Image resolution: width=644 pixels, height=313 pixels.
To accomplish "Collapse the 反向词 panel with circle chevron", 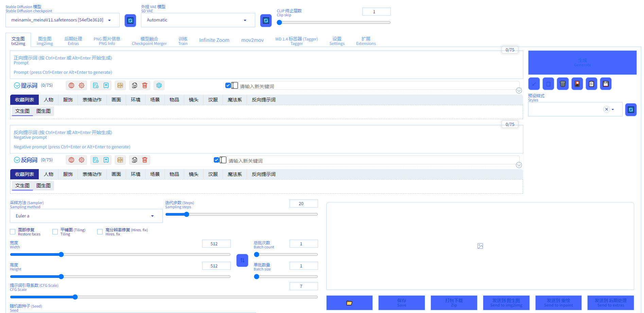I will tap(17, 160).
